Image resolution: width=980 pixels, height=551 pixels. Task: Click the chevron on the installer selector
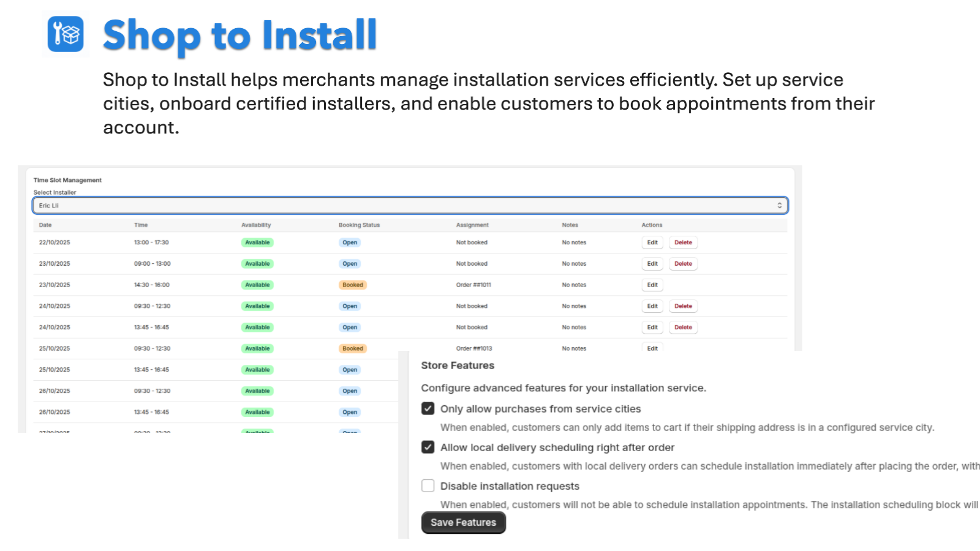pyautogui.click(x=779, y=205)
